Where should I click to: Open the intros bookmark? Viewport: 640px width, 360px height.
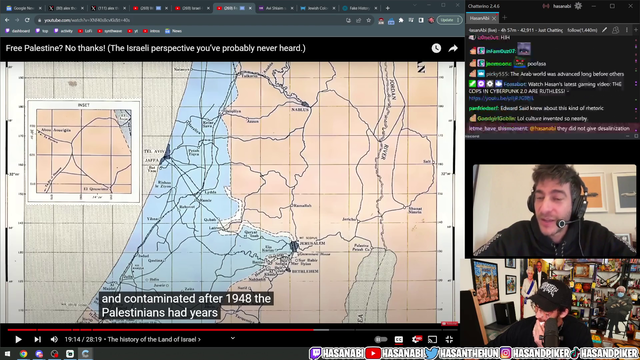click(151, 31)
